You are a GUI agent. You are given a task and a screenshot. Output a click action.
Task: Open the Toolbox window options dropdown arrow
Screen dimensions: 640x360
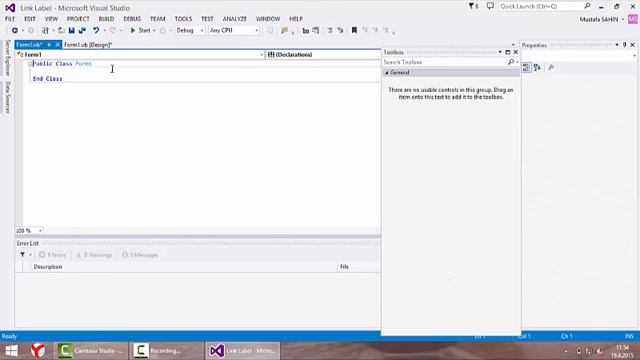click(500, 52)
